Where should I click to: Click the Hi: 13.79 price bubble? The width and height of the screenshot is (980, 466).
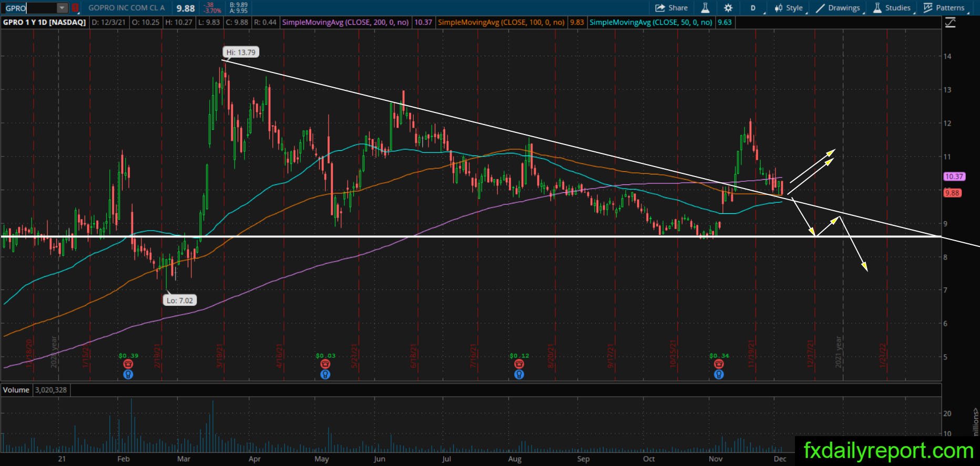click(x=241, y=52)
